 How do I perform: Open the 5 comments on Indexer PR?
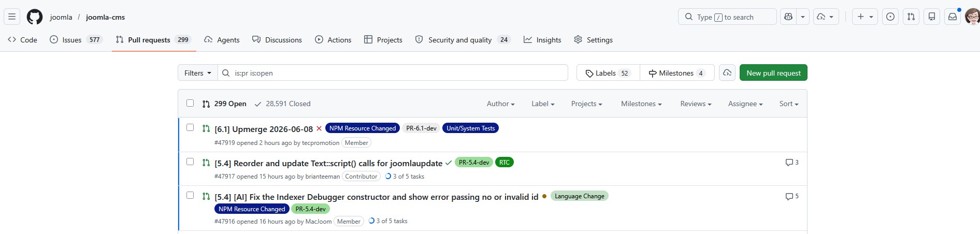click(792, 196)
